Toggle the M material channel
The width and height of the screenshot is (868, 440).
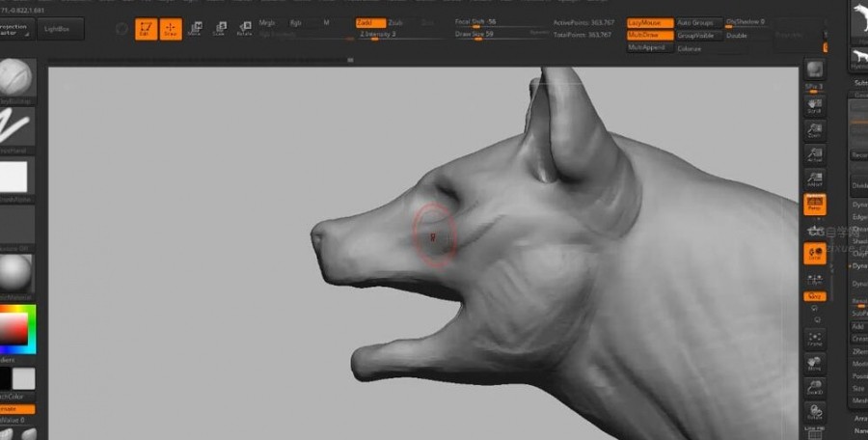[327, 23]
